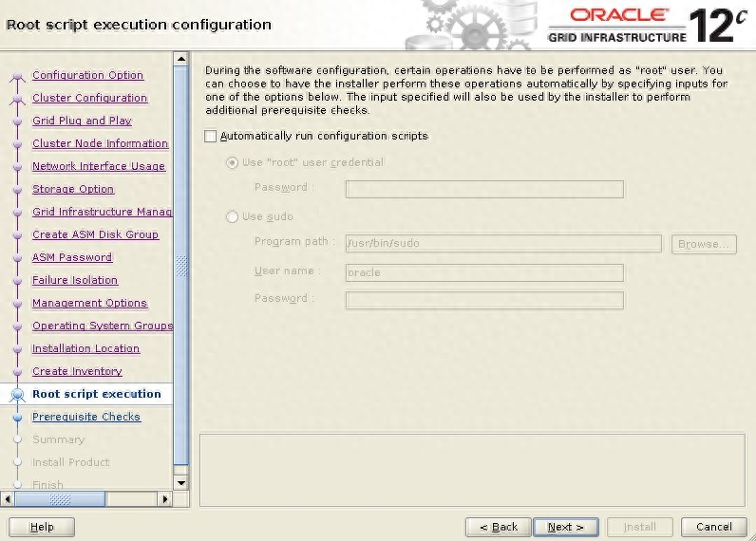Open the Prerequisite Checks step
Image resolution: width=756 pixels, height=541 pixels.
point(85,417)
